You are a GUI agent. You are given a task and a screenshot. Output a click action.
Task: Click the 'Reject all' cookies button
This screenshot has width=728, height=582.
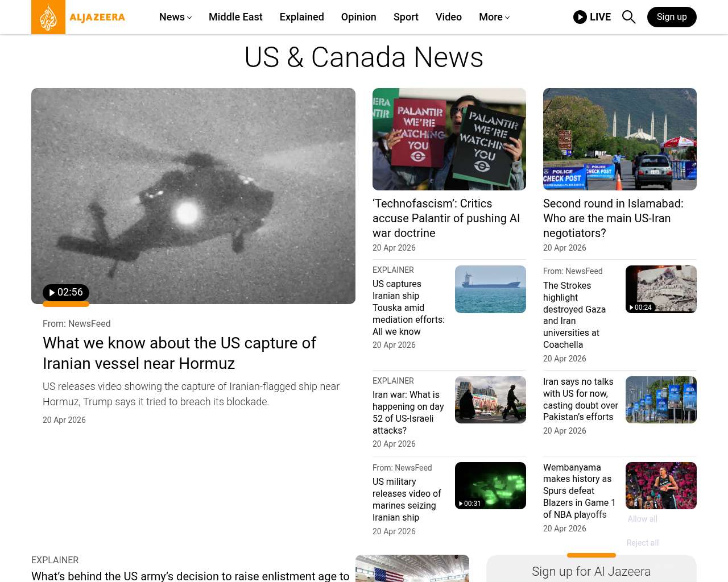[643, 543]
